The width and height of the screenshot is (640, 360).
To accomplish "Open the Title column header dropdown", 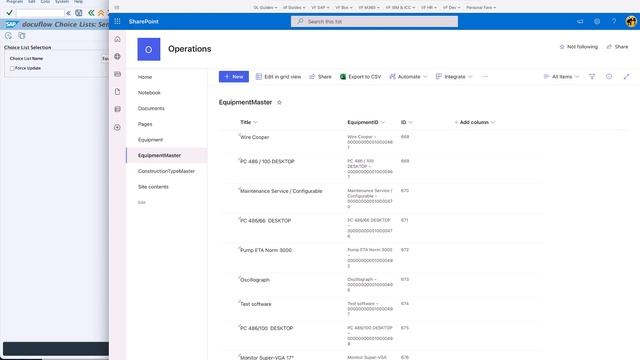I will click(x=249, y=122).
